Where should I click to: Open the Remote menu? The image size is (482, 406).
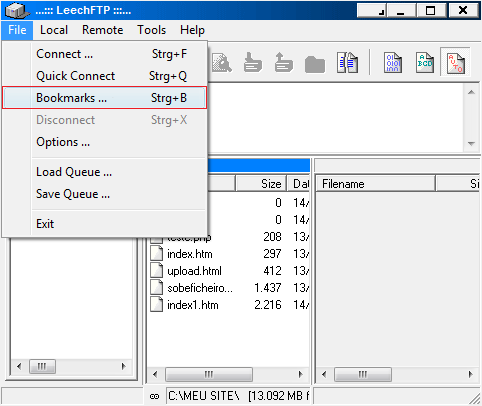[102, 30]
